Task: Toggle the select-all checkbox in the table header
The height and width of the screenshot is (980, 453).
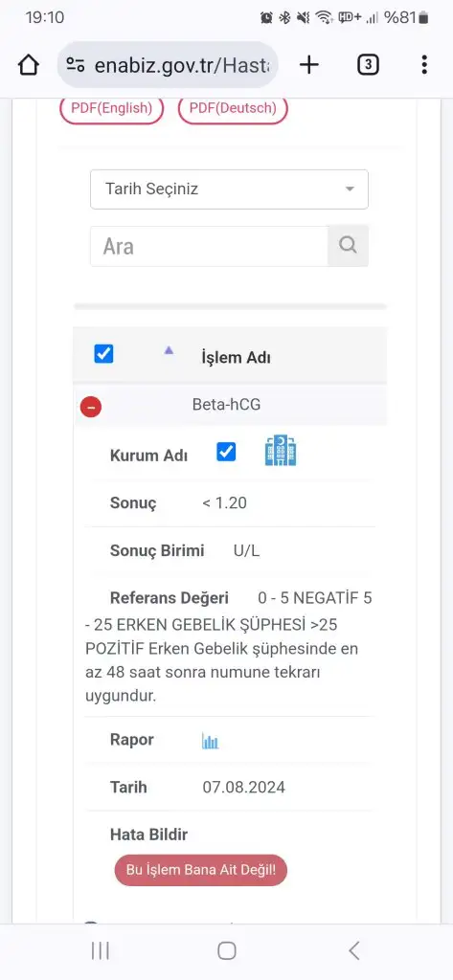Action: 103,354
